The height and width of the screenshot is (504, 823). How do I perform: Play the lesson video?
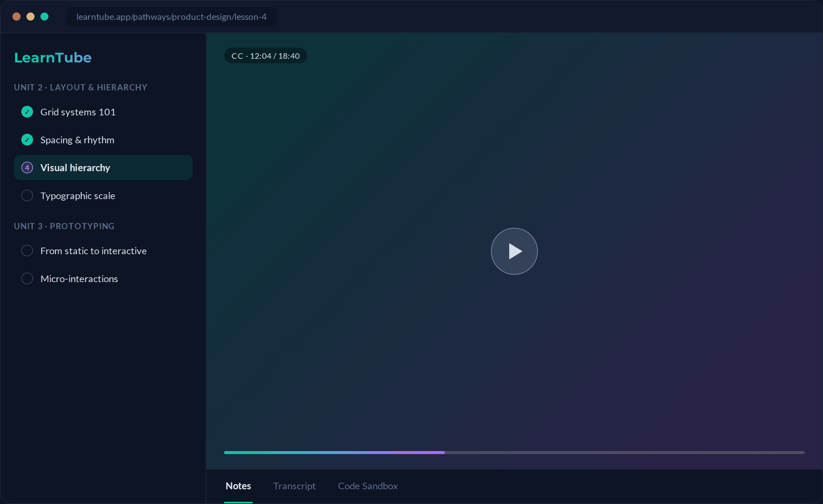[514, 251]
